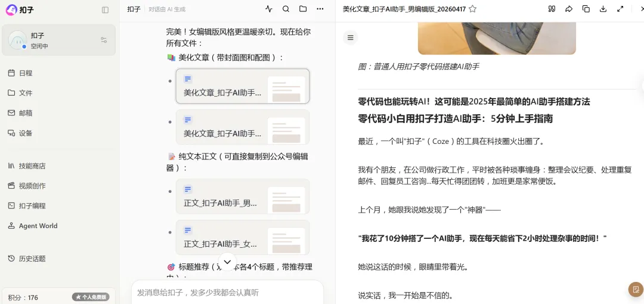
Task: Focus the 发消息给扣子 message input
Action: click(228, 293)
